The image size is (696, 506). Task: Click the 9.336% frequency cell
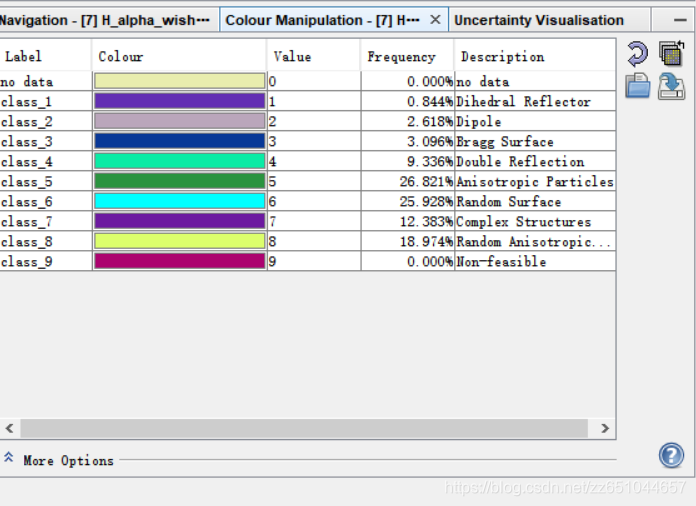point(408,161)
